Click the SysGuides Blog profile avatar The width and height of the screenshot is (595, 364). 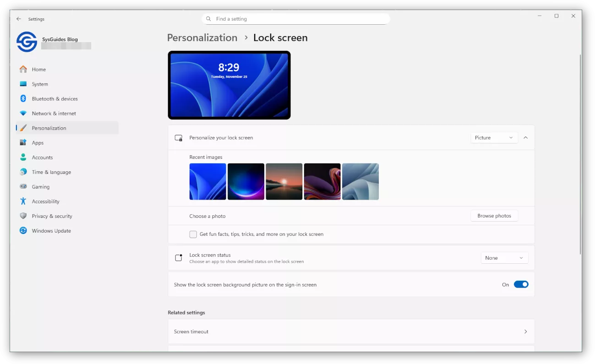26,42
